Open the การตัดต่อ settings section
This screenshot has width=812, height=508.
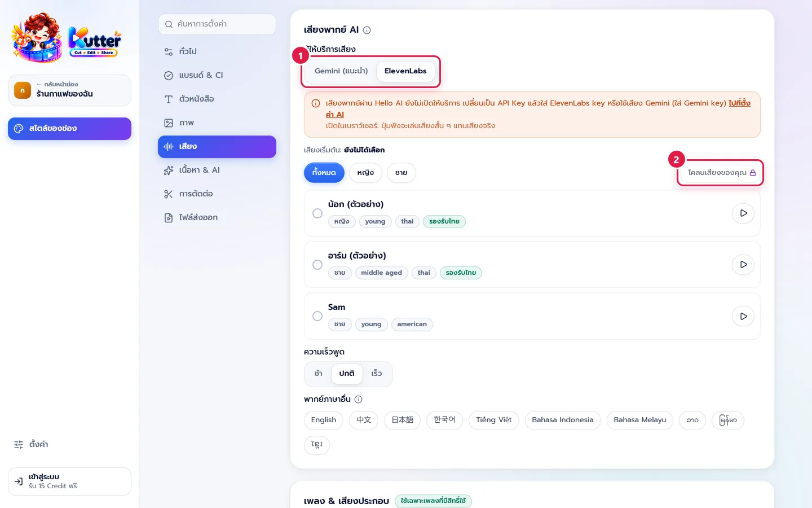(x=217, y=194)
